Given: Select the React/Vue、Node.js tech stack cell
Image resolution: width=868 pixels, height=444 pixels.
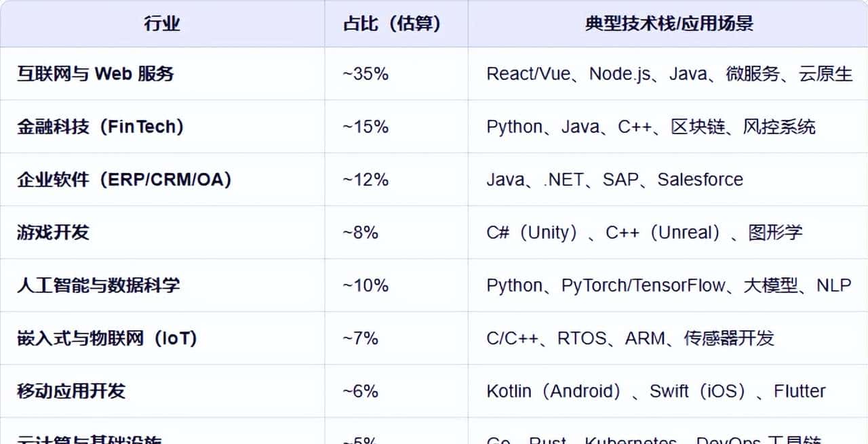Looking at the screenshot, I should 669,74.
